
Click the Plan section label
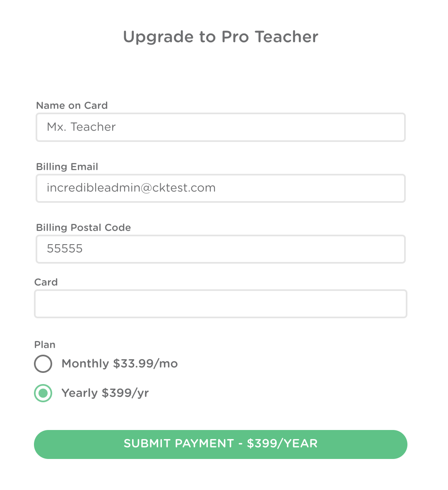pos(45,344)
